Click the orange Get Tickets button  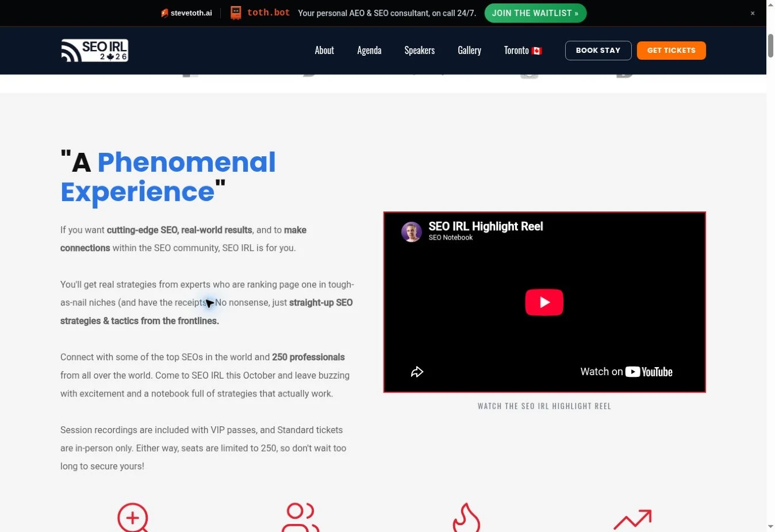[x=672, y=51]
